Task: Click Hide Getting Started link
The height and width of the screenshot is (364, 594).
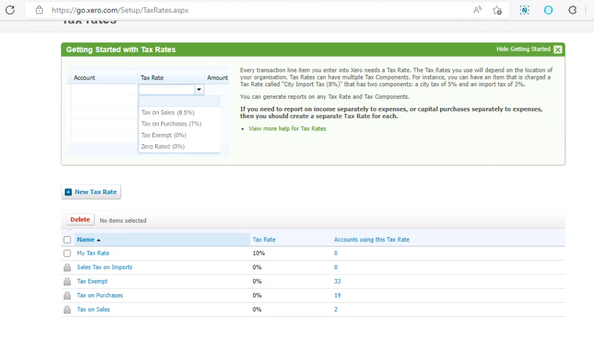Action: pos(523,49)
